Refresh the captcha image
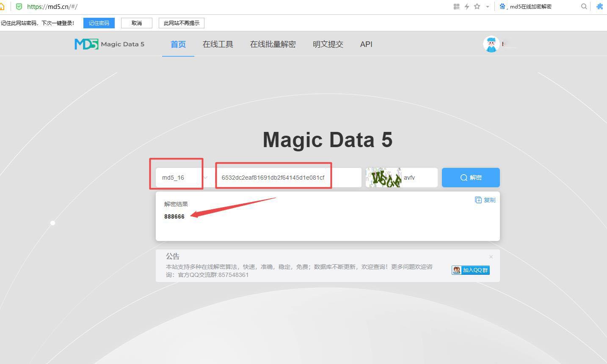 coord(384,178)
